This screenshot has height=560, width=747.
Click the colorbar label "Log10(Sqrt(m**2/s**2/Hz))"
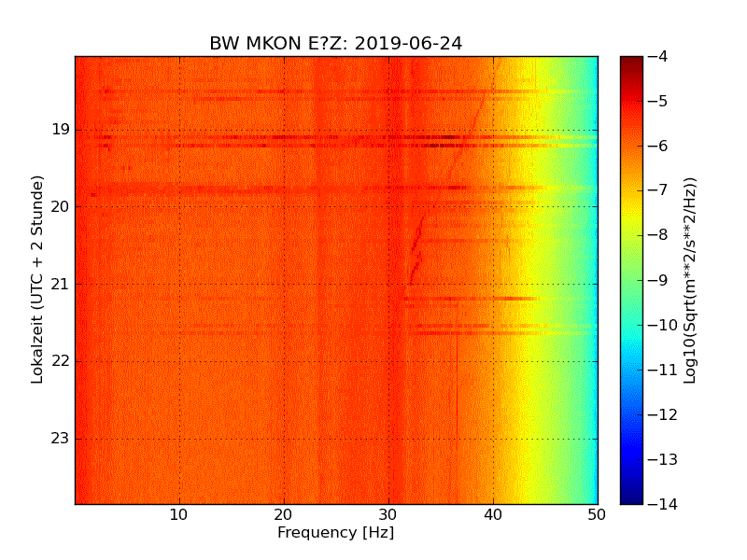click(x=689, y=281)
